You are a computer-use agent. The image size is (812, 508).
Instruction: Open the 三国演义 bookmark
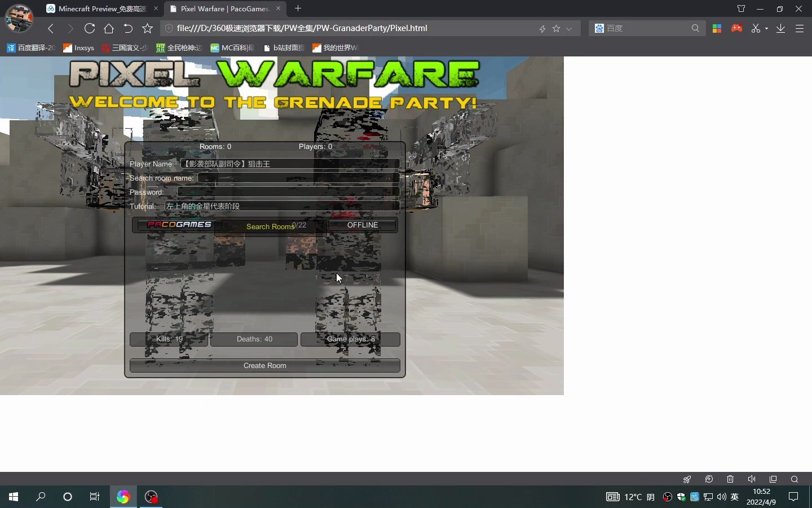[x=124, y=48]
